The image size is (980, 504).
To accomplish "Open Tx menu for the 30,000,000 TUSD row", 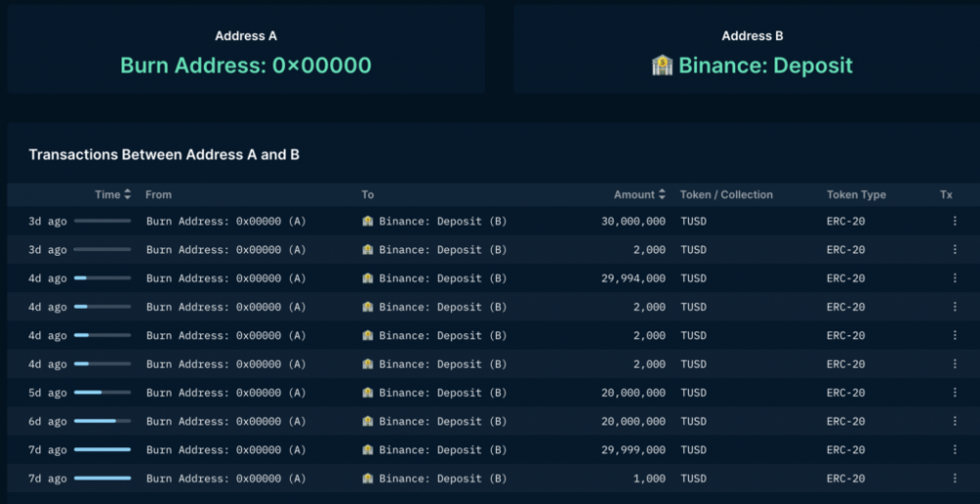I will coord(955,221).
